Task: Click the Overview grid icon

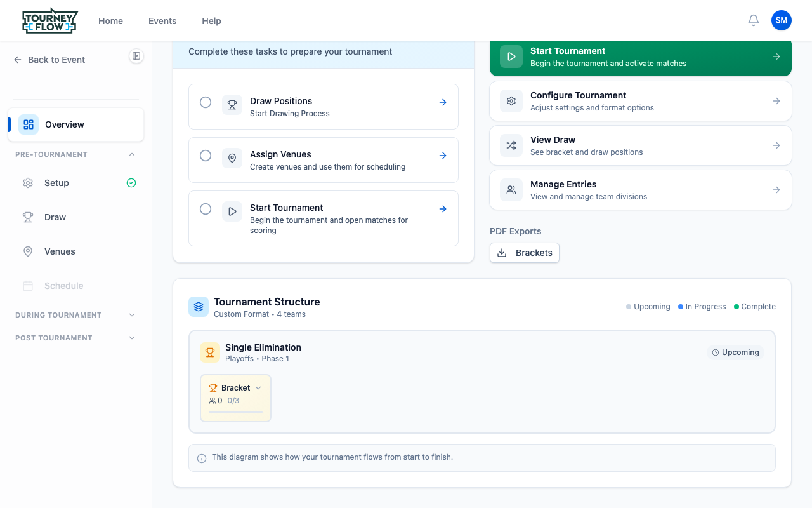Action: pos(29,124)
